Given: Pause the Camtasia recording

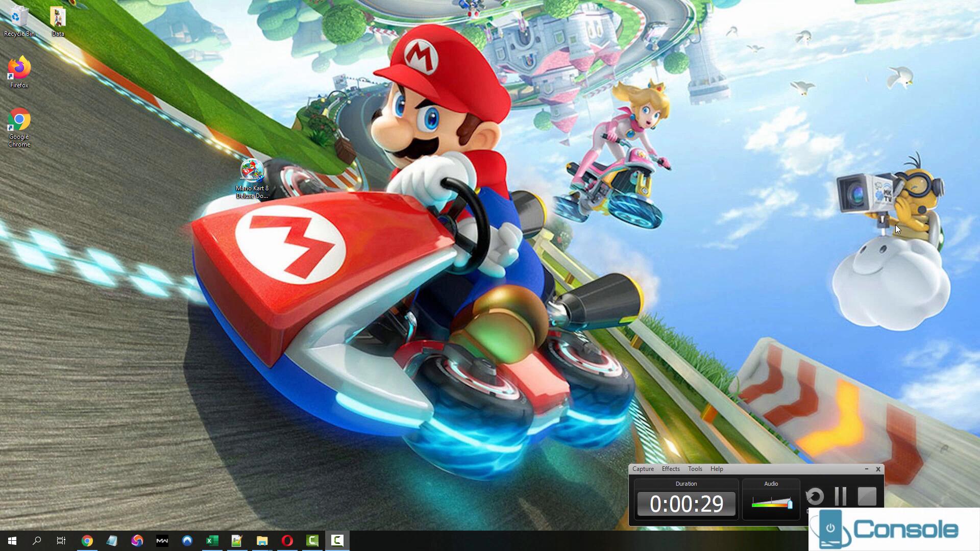Looking at the screenshot, I should (840, 496).
